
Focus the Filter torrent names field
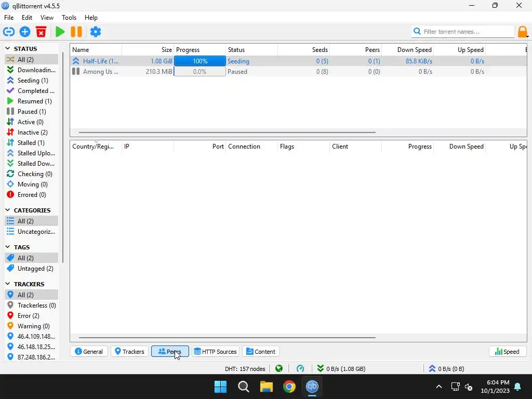(x=463, y=32)
